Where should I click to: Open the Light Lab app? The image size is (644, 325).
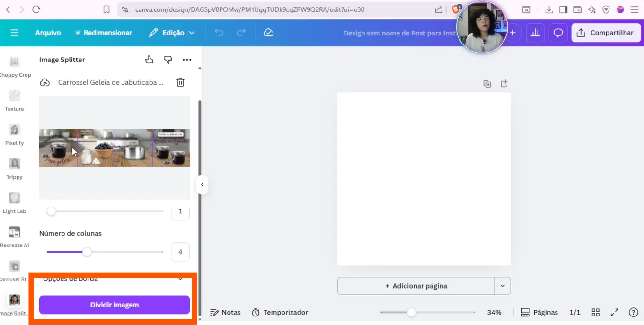[x=15, y=202]
